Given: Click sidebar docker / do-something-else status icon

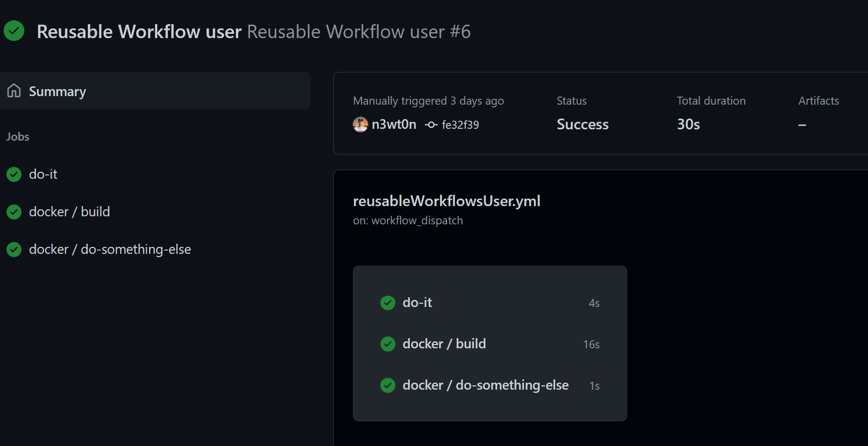Looking at the screenshot, I should pos(14,250).
